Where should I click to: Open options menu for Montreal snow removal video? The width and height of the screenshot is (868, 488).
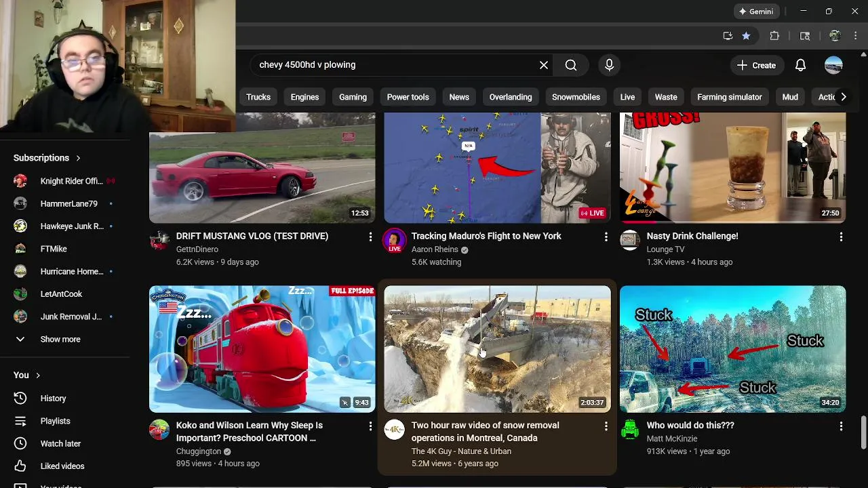[x=606, y=426]
